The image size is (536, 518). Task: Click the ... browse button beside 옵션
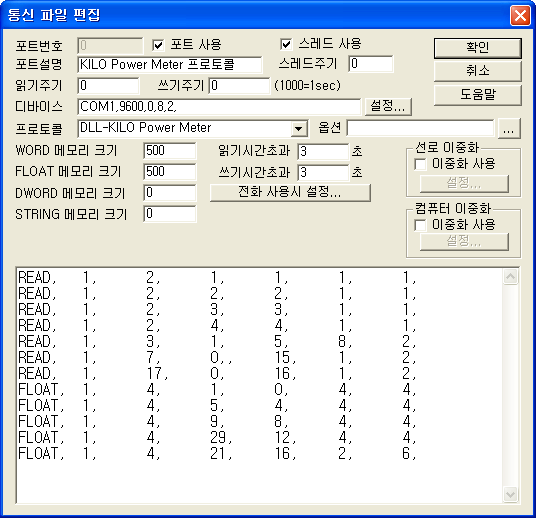tap(509, 129)
